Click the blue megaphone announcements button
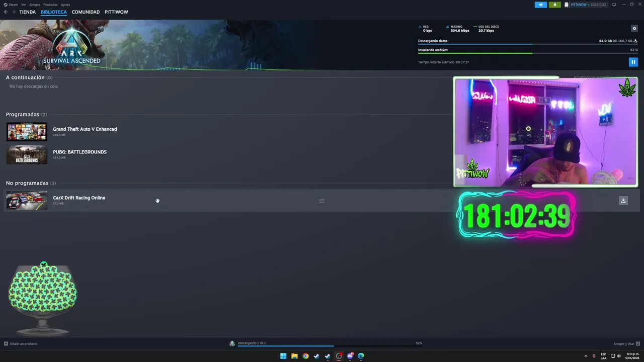The image size is (644, 362). (541, 5)
